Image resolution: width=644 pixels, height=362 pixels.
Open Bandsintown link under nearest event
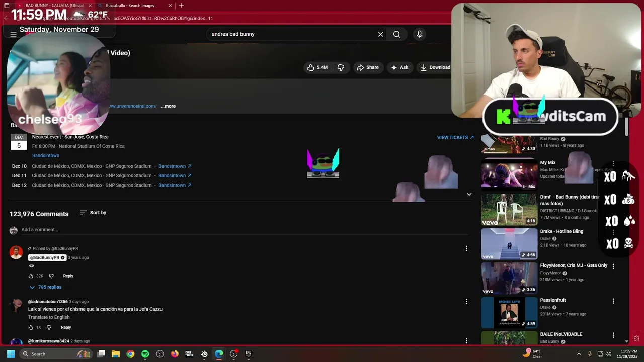click(x=46, y=156)
